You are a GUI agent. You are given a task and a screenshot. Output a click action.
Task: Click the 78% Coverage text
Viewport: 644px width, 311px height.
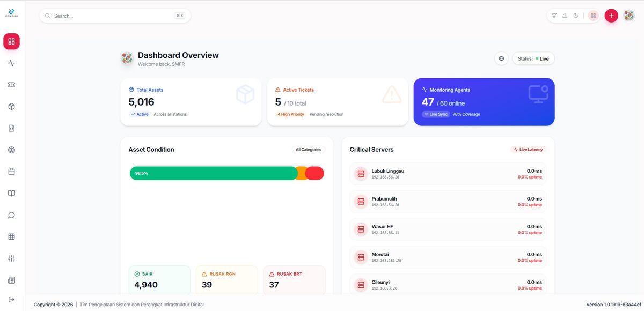(466, 114)
